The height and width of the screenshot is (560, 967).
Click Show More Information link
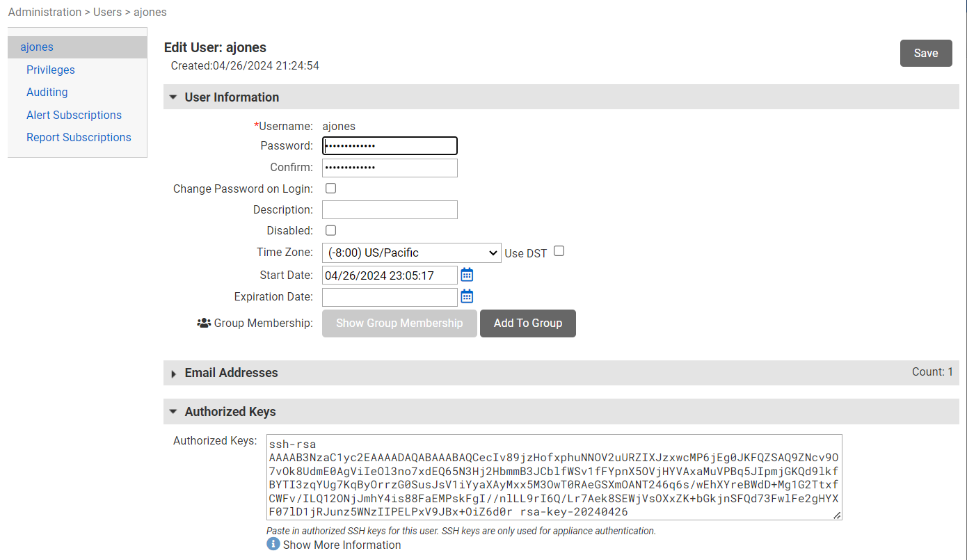342,545
